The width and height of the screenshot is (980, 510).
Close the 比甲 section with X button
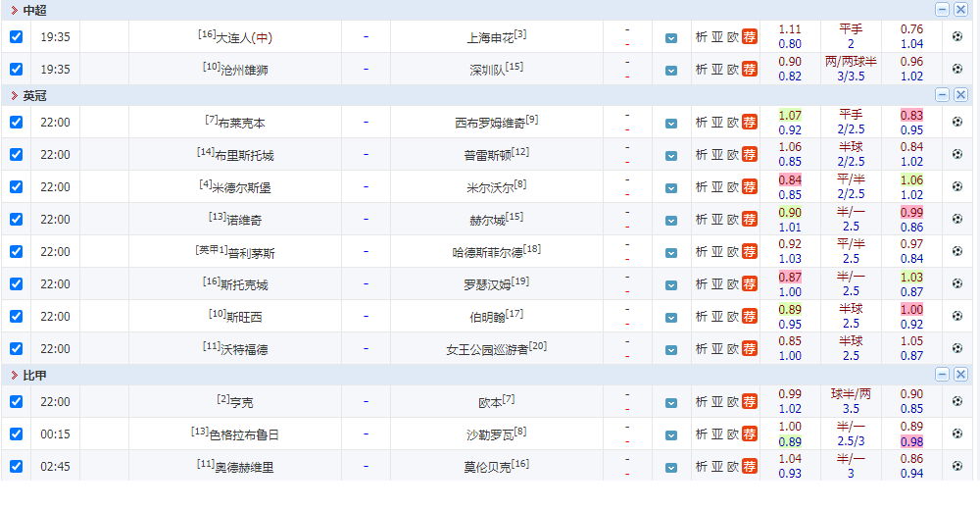pyautogui.click(x=960, y=375)
